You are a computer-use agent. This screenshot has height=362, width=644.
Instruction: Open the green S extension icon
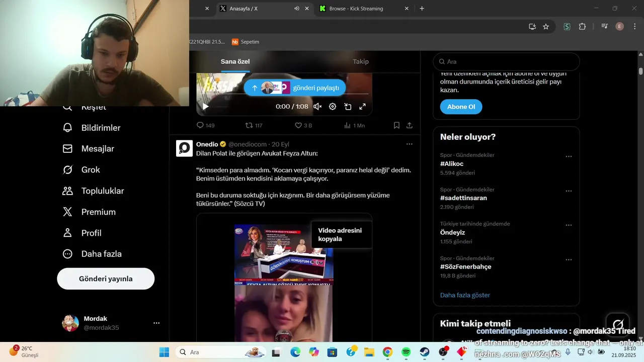tap(567, 27)
